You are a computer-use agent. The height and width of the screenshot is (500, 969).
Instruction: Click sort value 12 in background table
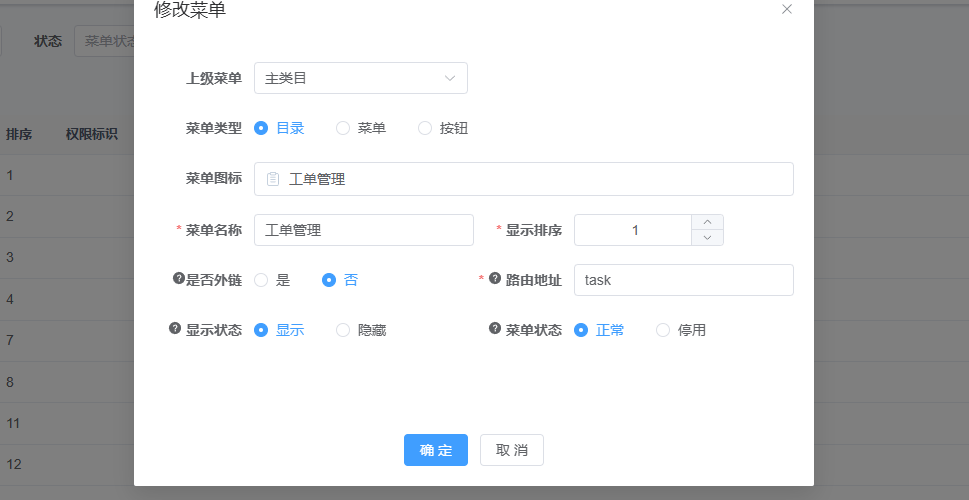tap(14, 464)
